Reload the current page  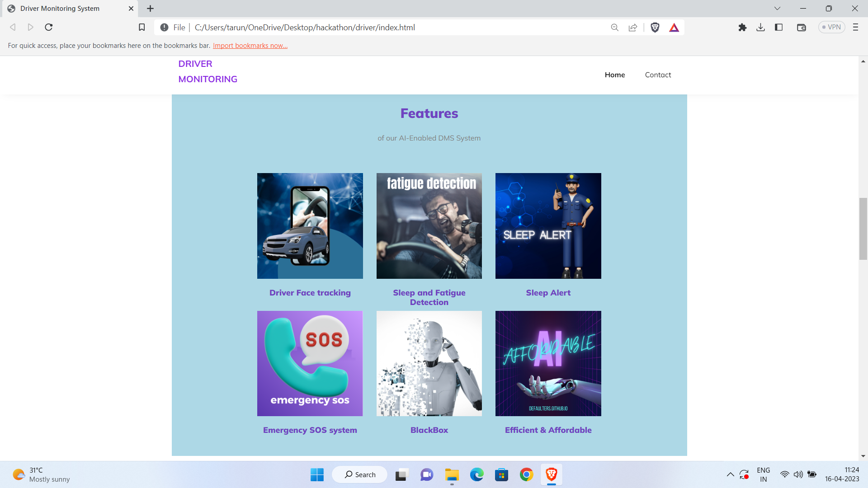pos(49,28)
